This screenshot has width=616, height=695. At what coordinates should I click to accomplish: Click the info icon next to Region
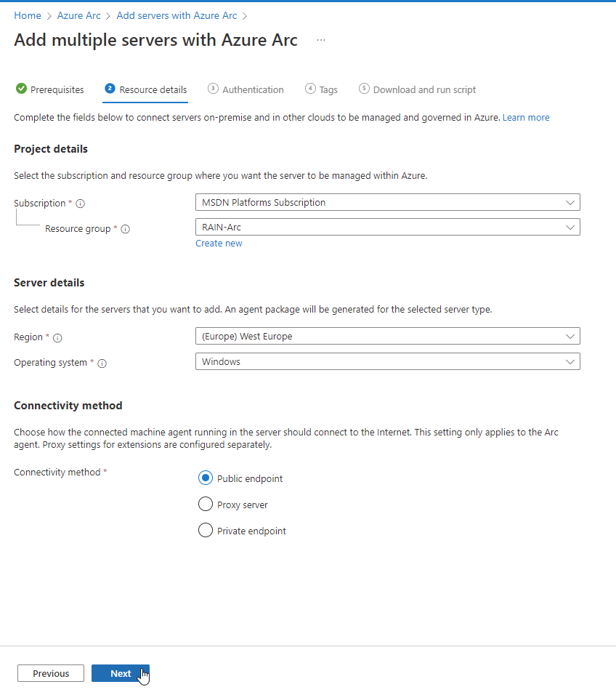click(x=58, y=338)
